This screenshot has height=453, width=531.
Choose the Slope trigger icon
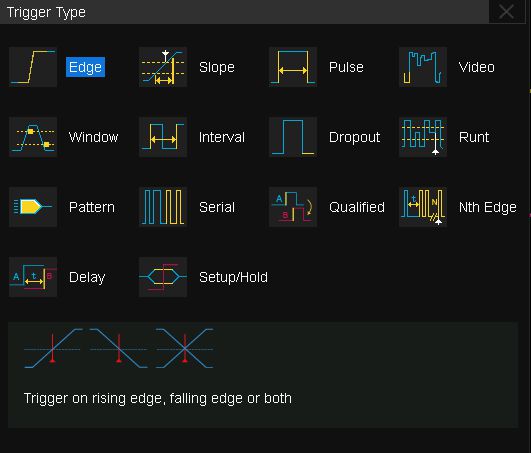163,67
